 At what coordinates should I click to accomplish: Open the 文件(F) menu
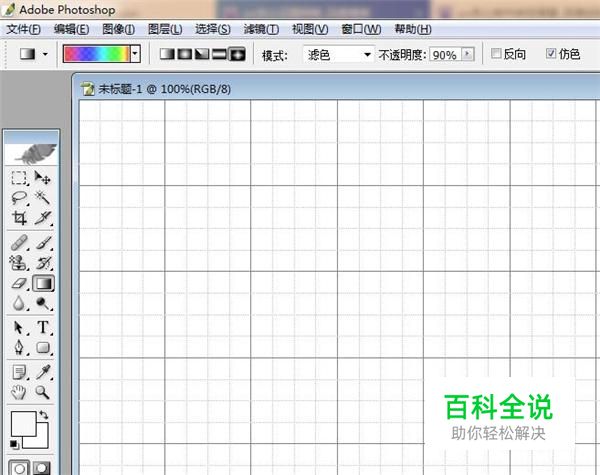pyautogui.click(x=23, y=29)
